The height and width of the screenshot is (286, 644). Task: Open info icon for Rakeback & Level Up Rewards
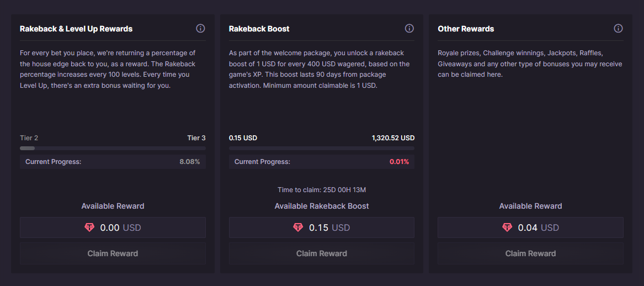click(x=200, y=28)
